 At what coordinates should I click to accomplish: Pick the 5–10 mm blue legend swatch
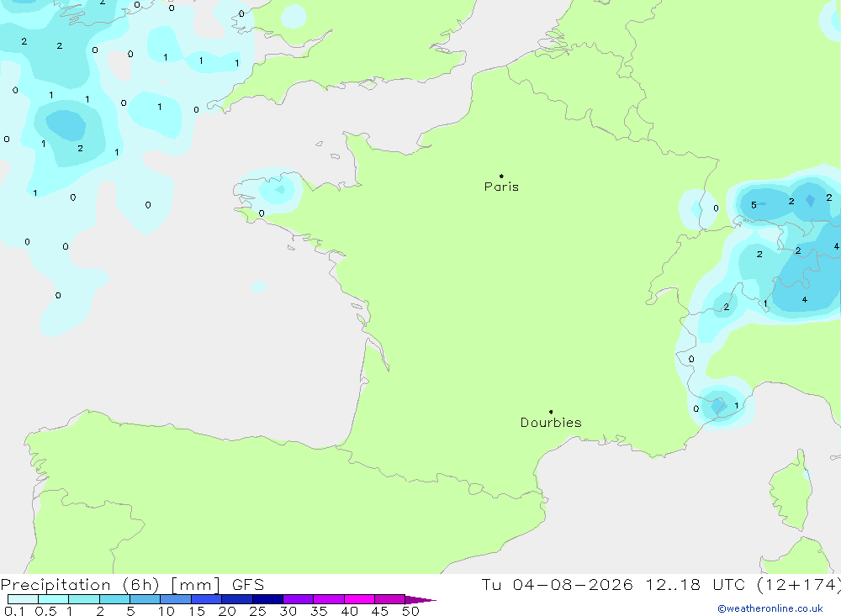pos(145,599)
